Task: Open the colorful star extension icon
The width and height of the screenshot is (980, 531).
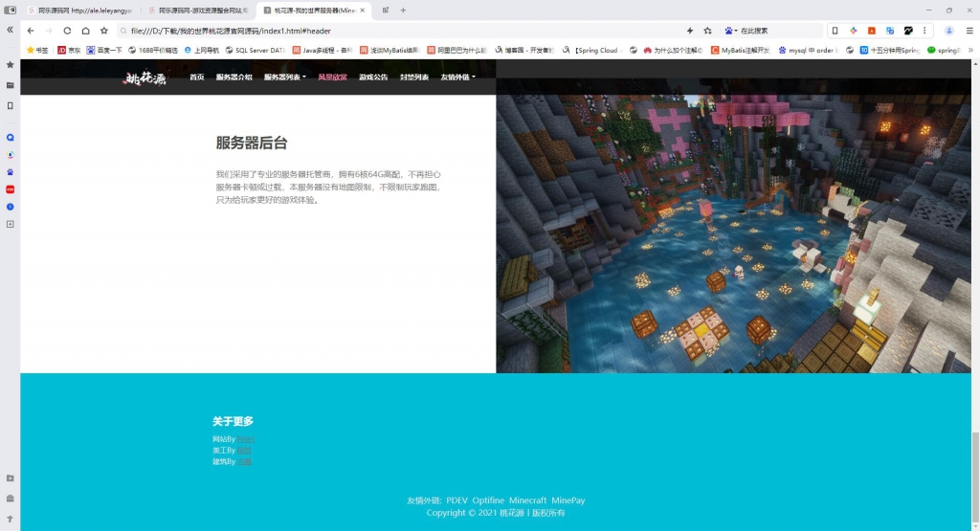Action: (x=853, y=31)
